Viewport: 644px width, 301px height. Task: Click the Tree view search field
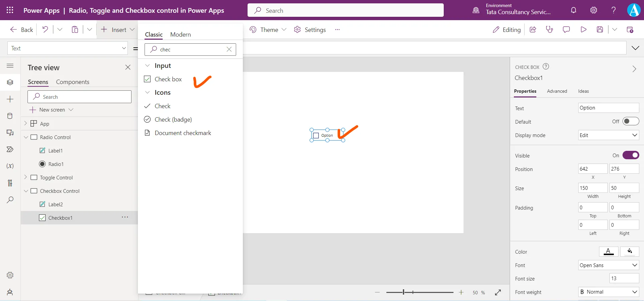point(79,97)
